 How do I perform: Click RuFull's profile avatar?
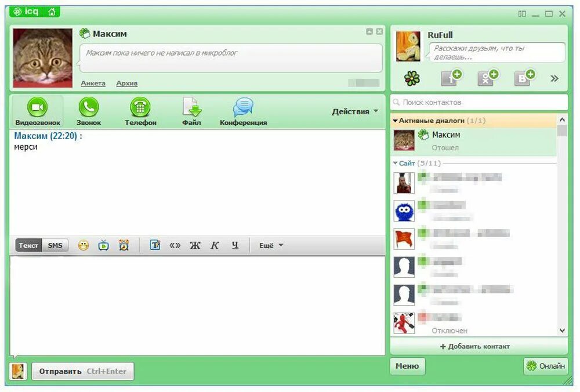(408, 46)
